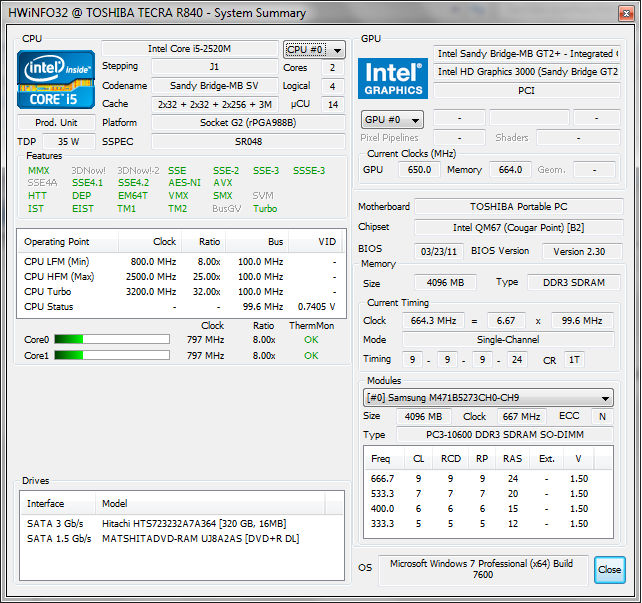Select the MATSHITADVD-RAM UJ8A2AS drive row
This screenshot has height=603, width=642.
click(x=182, y=539)
